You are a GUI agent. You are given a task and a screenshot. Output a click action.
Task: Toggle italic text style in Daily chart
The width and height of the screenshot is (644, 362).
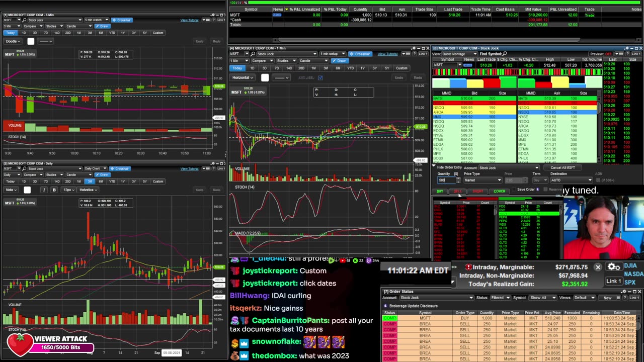pos(44,190)
